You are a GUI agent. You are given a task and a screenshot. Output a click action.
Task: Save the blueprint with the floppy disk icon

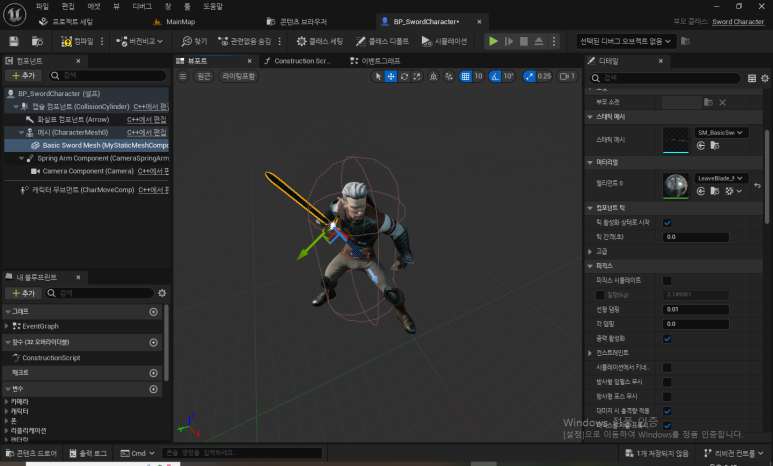pyautogui.click(x=14, y=41)
